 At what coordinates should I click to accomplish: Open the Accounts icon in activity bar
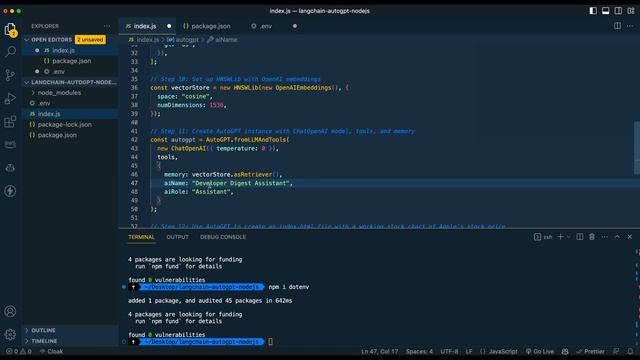click(10, 311)
